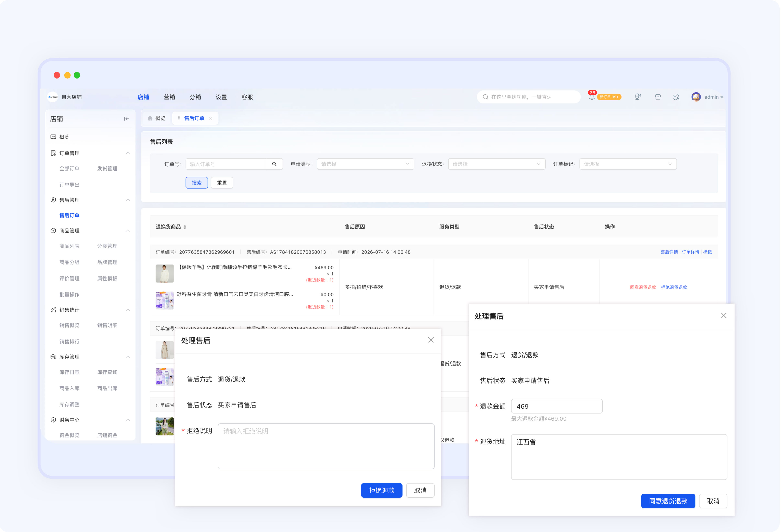Click the voice alert speaker icon in the header

(638, 97)
